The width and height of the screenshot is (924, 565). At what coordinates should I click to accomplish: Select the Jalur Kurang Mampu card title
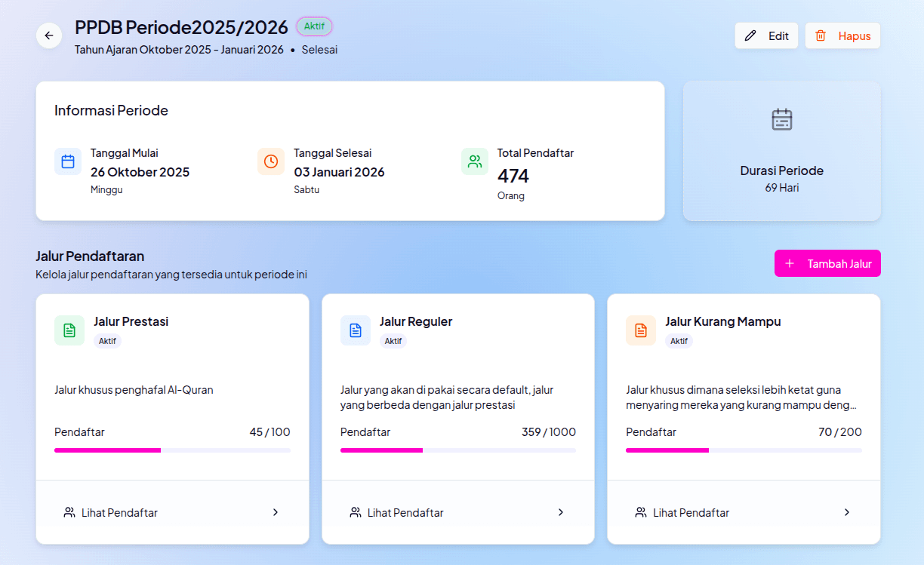pos(722,321)
